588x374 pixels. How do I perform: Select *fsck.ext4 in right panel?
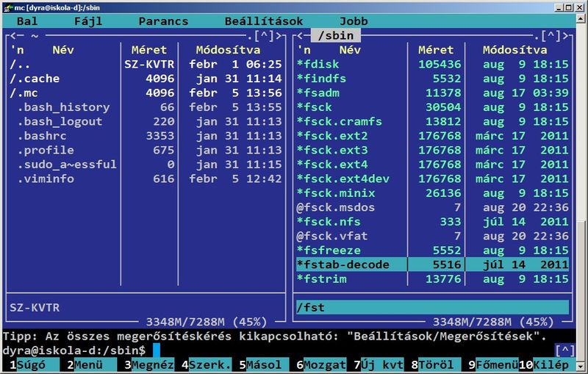point(432,164)
